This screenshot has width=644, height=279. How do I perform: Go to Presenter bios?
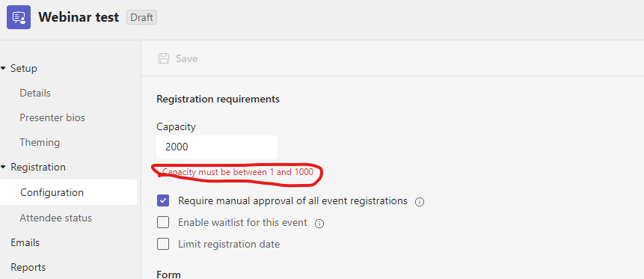point(52,117)
